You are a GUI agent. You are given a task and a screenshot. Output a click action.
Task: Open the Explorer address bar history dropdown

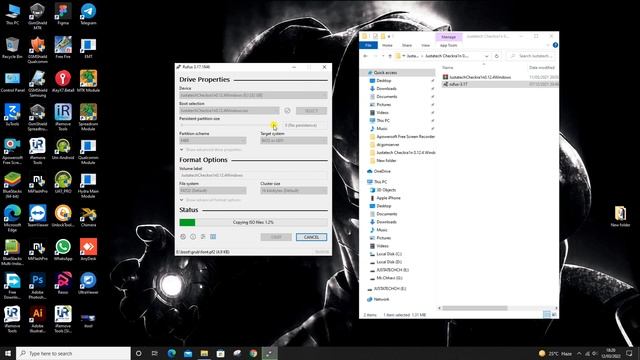[x=487, y=56]
